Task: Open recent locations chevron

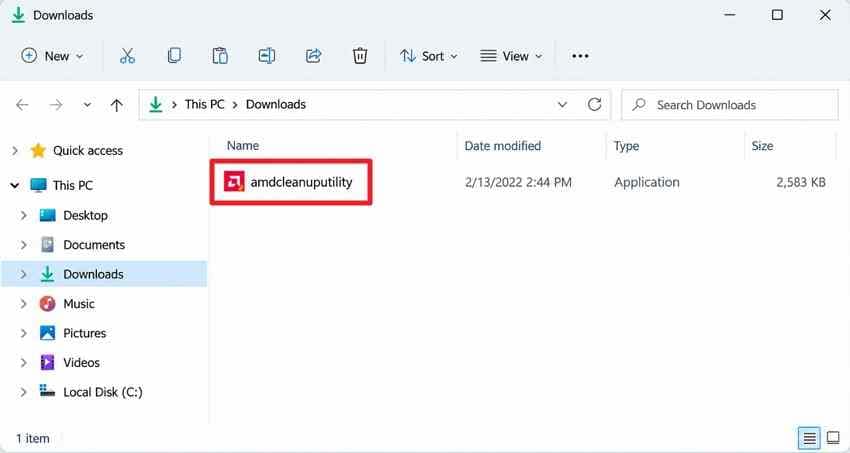Action: click(x=87, y=105)
